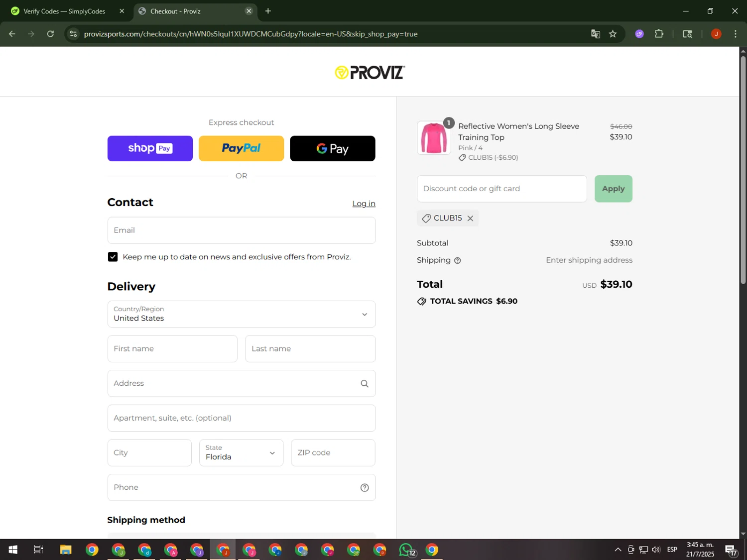Close the Checkout - Proviz tab

(249, 11)
